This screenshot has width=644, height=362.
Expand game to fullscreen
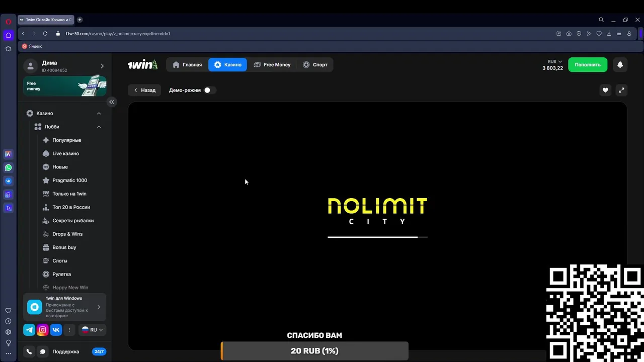click(x=621, y=90)
